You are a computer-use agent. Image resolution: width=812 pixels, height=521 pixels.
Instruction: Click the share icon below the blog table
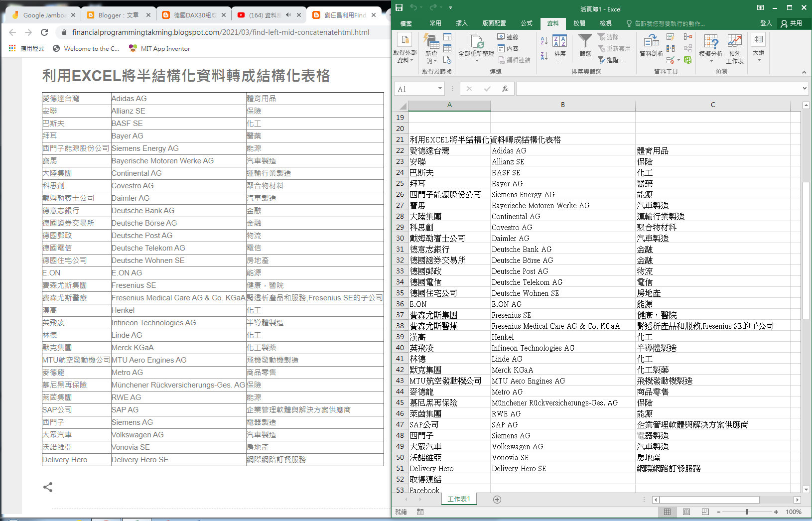click(48, 487)
